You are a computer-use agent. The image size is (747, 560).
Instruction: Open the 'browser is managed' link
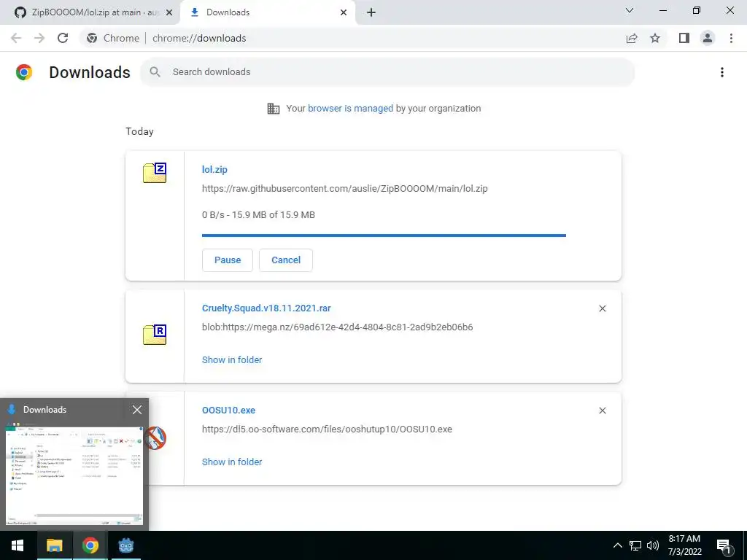click(x=351, y=109)
